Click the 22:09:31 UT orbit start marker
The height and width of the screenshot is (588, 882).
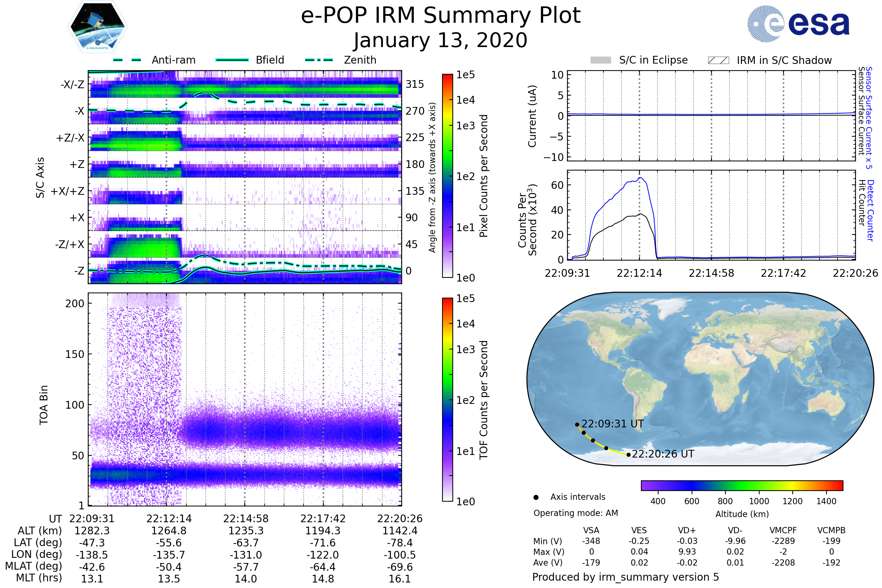tap(577, 425)
